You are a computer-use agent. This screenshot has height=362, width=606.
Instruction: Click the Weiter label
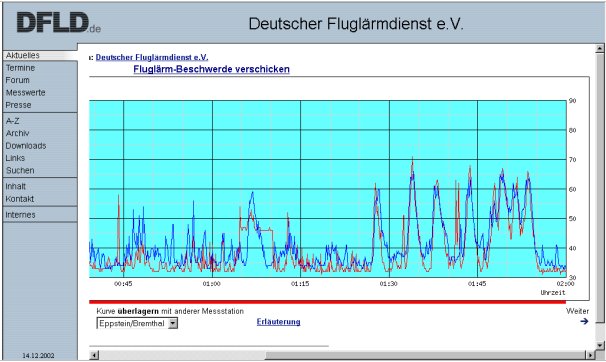pos(577,311)
